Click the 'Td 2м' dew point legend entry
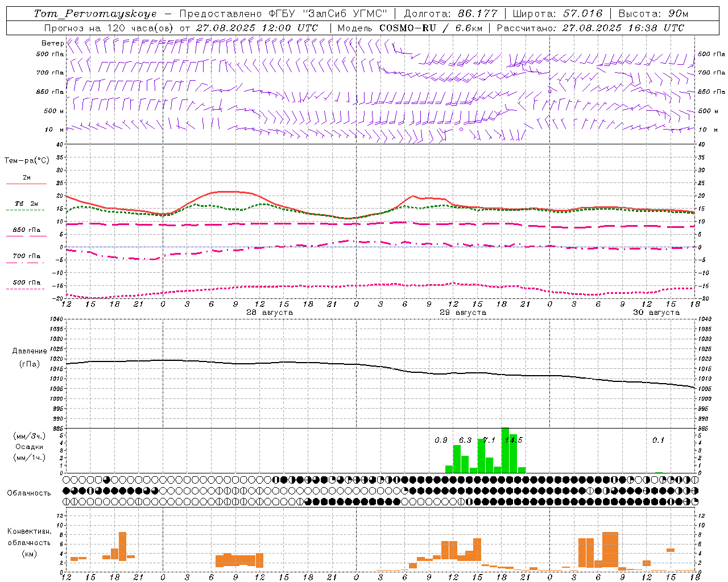The image size is (728, 582). 27,203
